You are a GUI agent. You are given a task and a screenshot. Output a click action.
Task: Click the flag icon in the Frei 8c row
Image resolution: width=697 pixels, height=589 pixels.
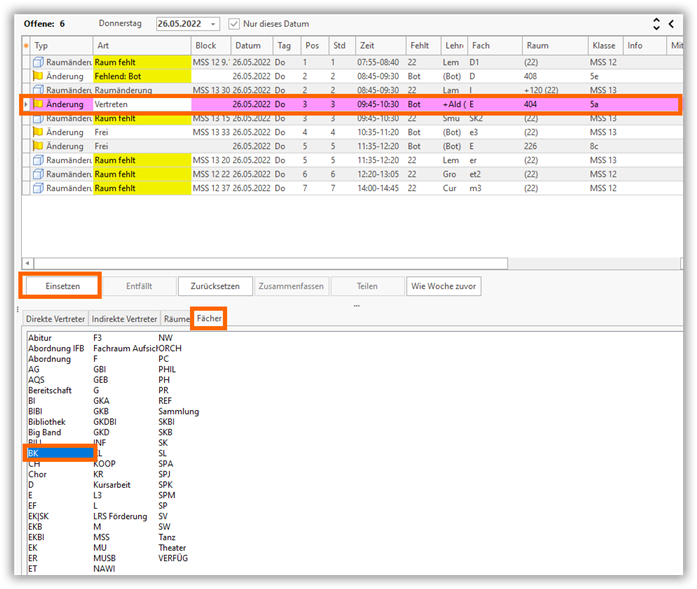[x=39, y=146]
